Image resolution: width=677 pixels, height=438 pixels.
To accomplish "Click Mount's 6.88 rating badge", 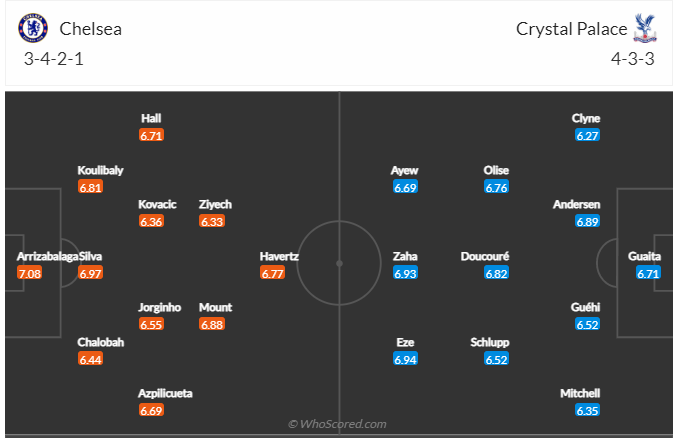I will (x=211, y=324).
